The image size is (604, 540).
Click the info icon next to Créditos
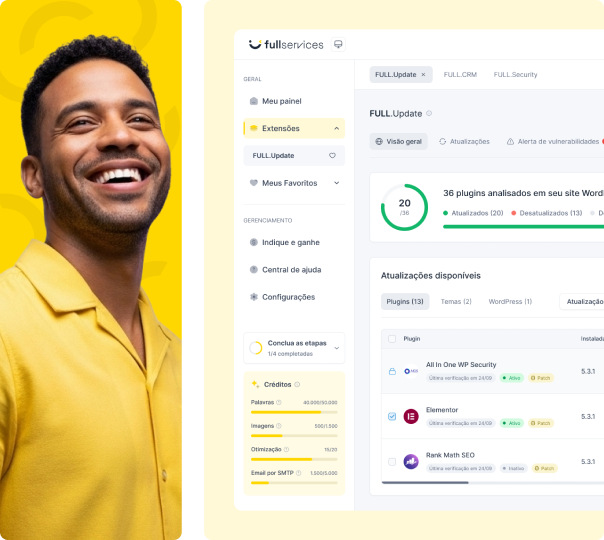coord(297,384)
